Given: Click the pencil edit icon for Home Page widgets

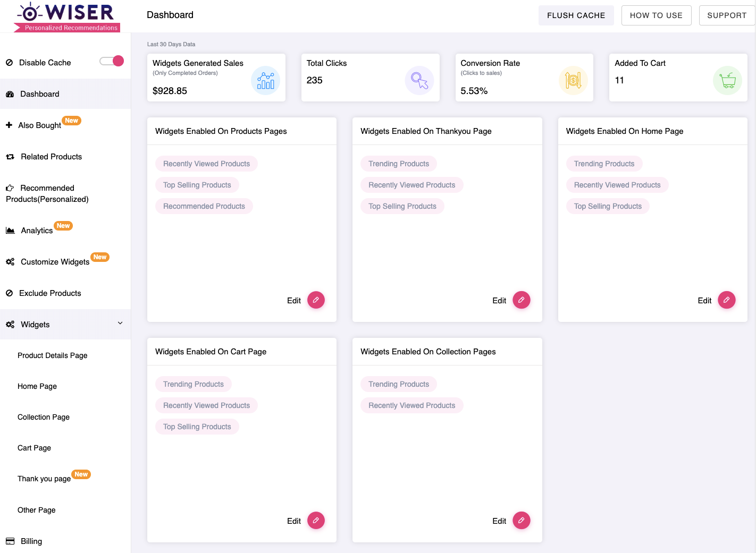Looking at the screenshot, I should [x=727, y=300].
